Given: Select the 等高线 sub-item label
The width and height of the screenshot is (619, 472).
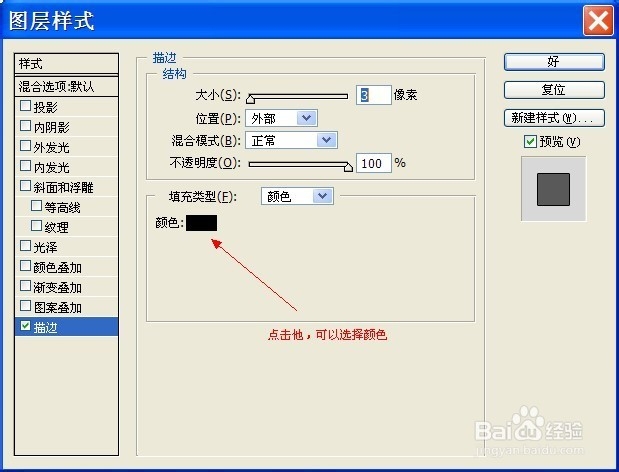Looking at the screenshot, I should pos(62,207).
